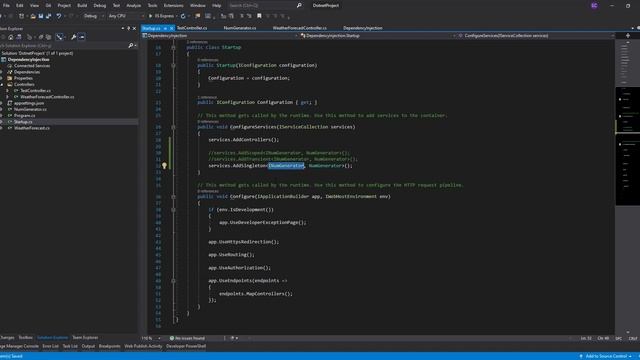Close the Solution Explorer panel

(x=134, y=28)
